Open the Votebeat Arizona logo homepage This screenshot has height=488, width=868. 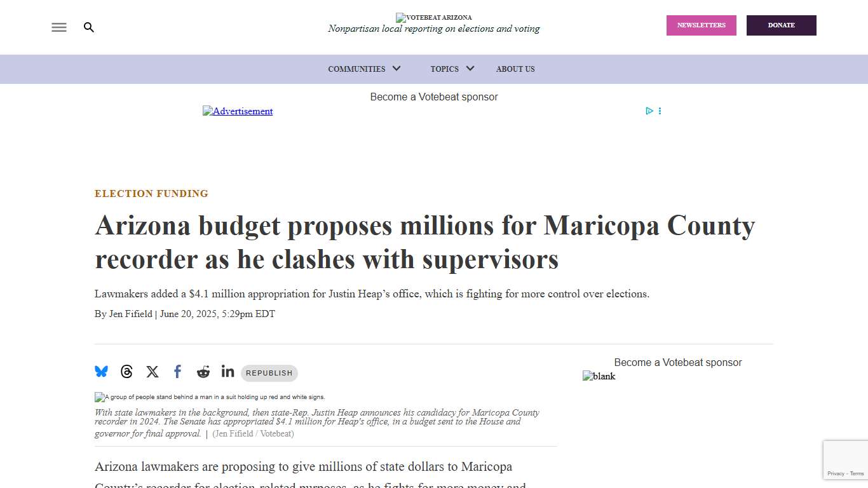434,18
